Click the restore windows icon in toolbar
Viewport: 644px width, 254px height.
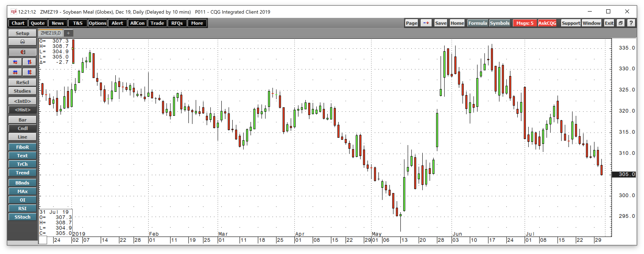tap(620, 23)
